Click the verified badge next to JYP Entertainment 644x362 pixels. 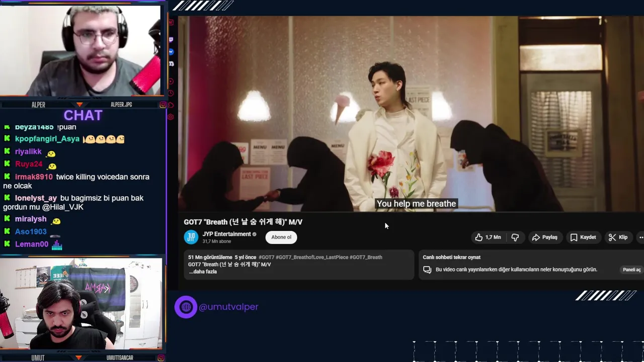click(255, 234)
